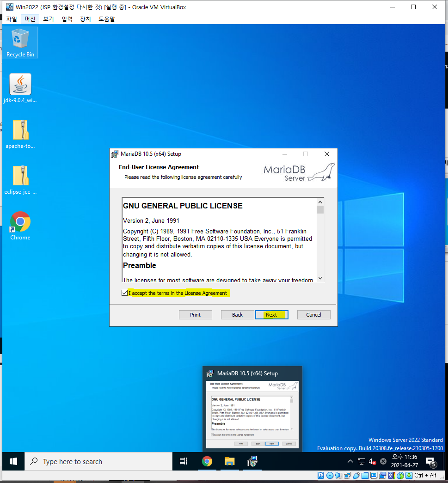
Task: Click the muted speaker tray icon
Action: coord(372,461)
